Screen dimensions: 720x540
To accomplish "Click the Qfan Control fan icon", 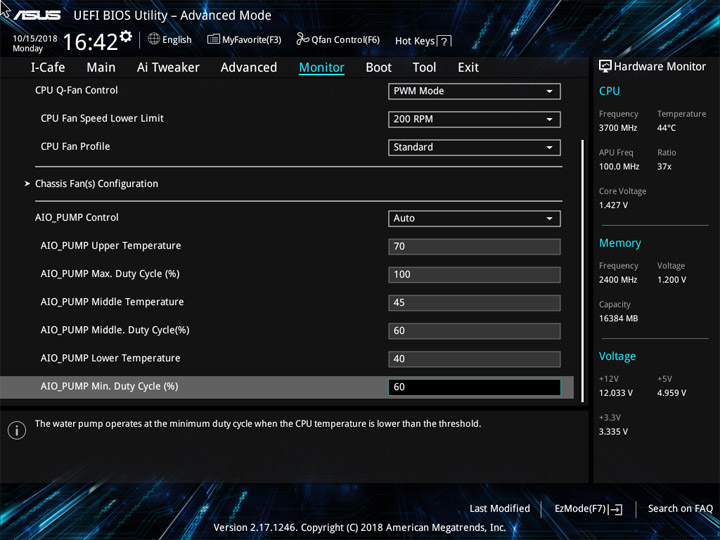I will (302, 39).
